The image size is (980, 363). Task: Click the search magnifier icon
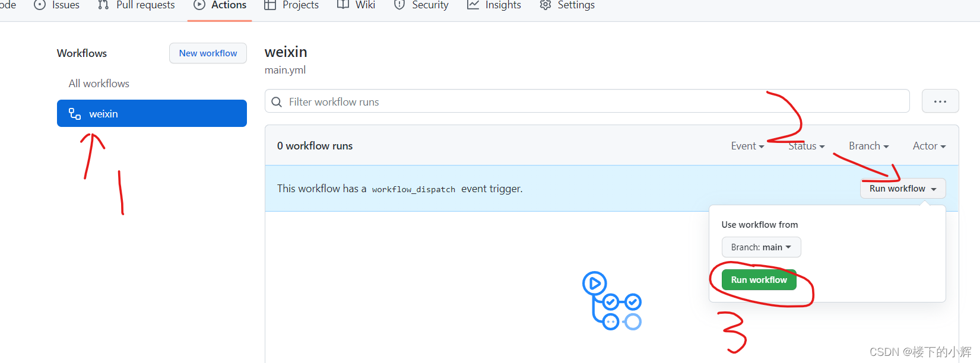(x=277, y=102)
